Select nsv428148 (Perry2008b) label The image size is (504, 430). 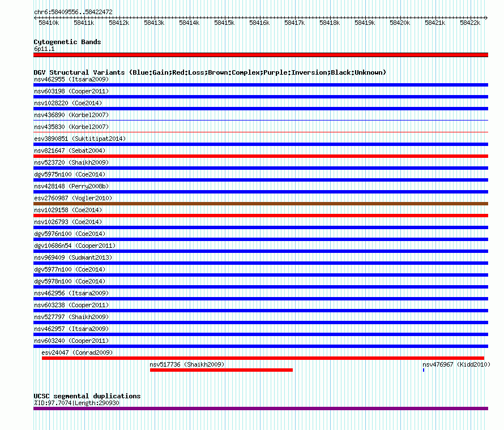tap(71, 186)
